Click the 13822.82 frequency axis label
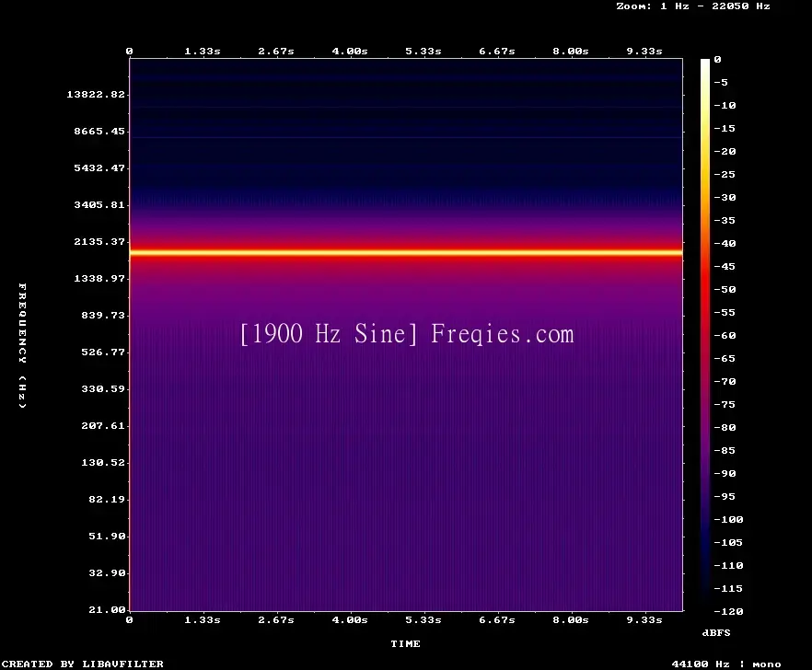The height and width of the screenshot is (670, 812). (x=96, y=94)
